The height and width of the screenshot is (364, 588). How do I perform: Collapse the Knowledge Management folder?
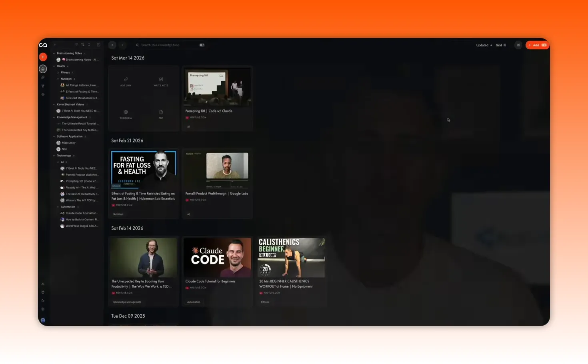coord(54,117)
